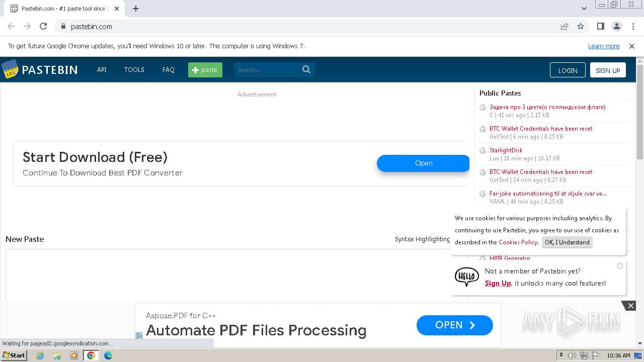The height and width of the screenshot is (362, 644).
Task: Accept cookies with OK, I Understand
Action: tap(567, 242)
